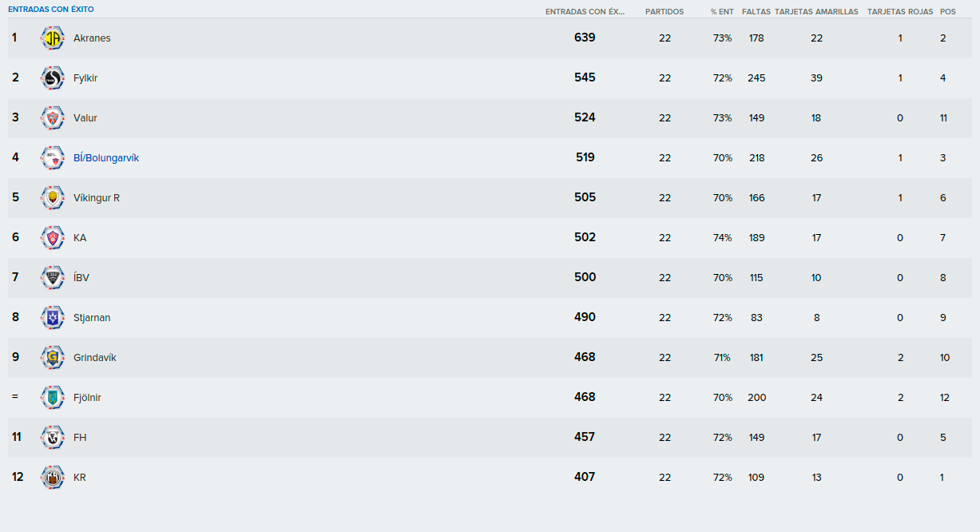The image size is (980, 532).
Task: Select the FH team name
Action: 80,438
